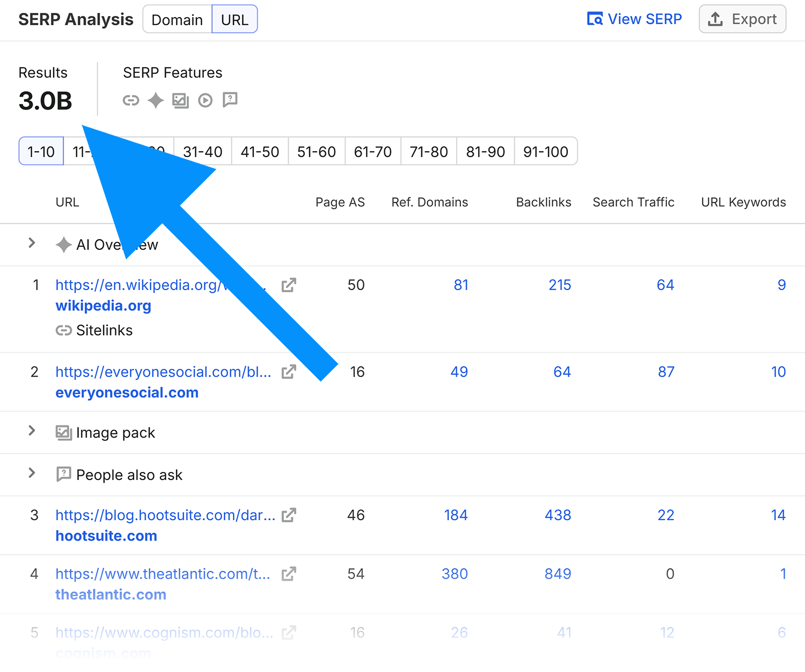Screen dimensions: 805x672
Task: Click the Export button
Action: 743,19
